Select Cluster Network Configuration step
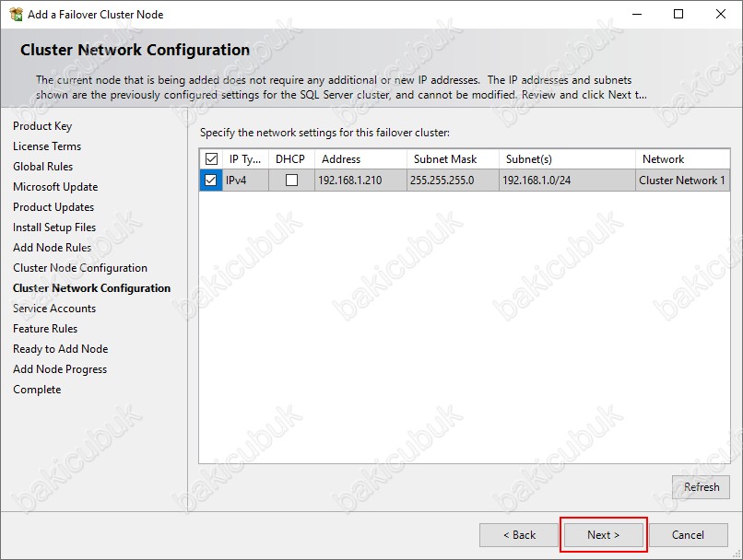Screen dimensions: 743x560 91,288
